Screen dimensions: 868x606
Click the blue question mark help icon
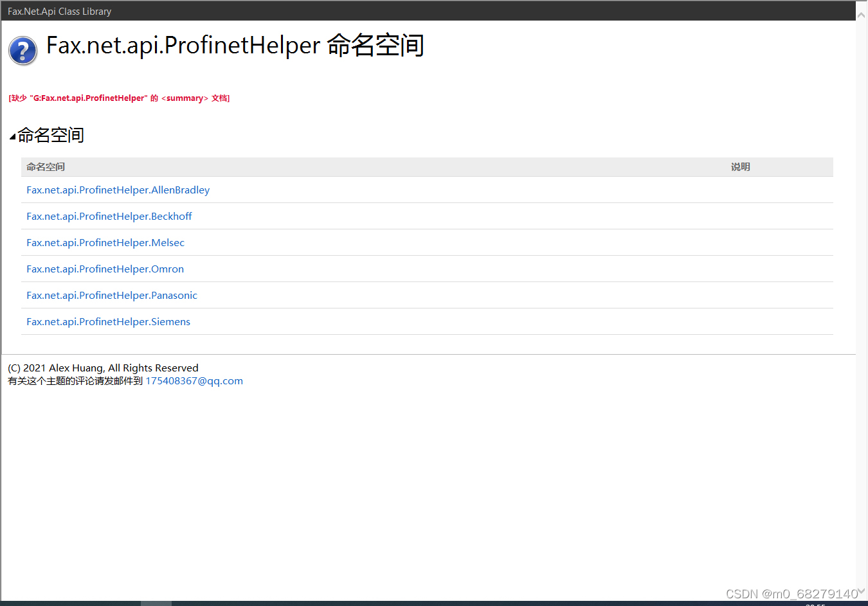23,51
